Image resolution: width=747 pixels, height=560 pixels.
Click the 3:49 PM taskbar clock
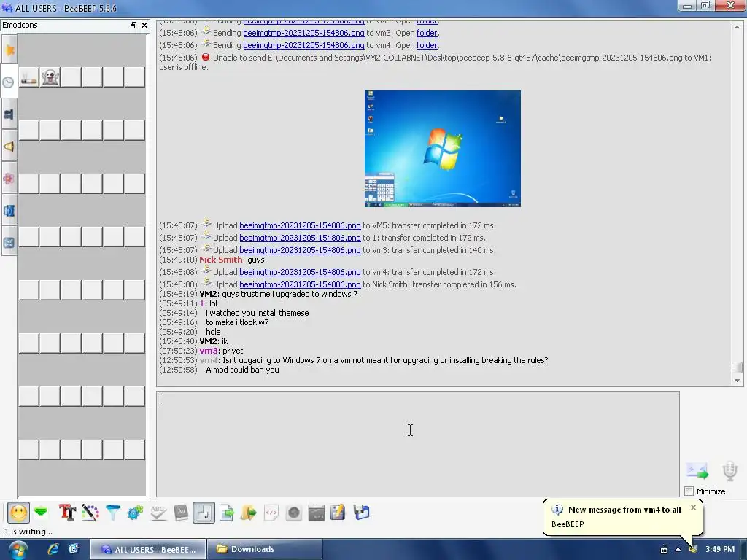coord(720,549)
